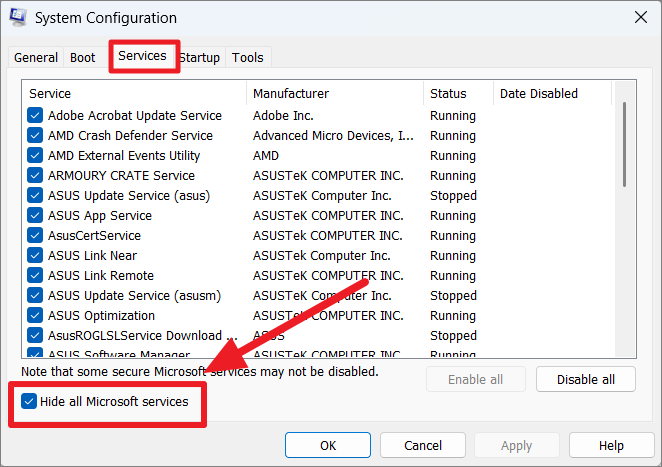Select the AMD Crash Defender Service name

130,136
